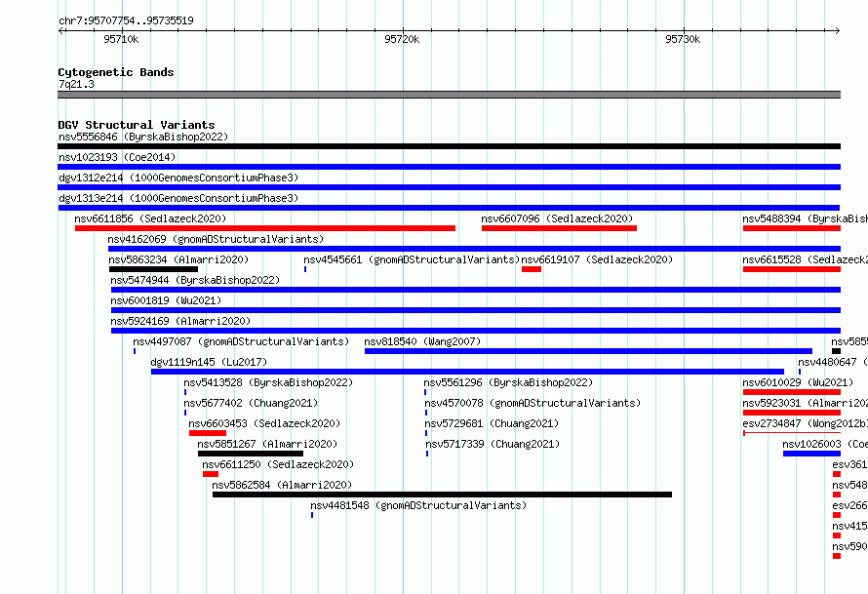
Task: Open the nsv5413528 ByrskaBishop2022 label
Action: pos(268,382)
